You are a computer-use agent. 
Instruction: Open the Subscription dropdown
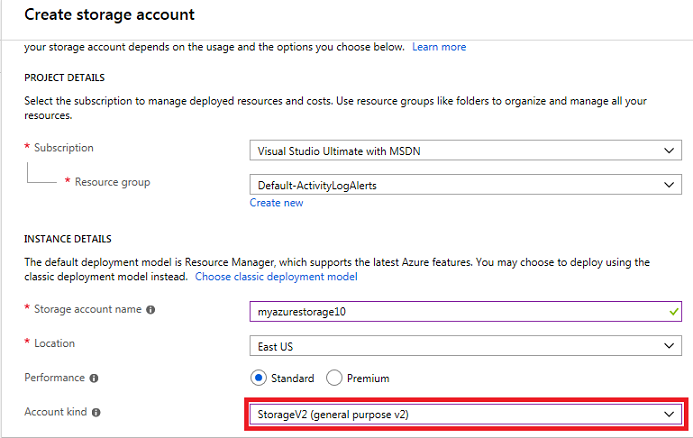click(465, 151)
